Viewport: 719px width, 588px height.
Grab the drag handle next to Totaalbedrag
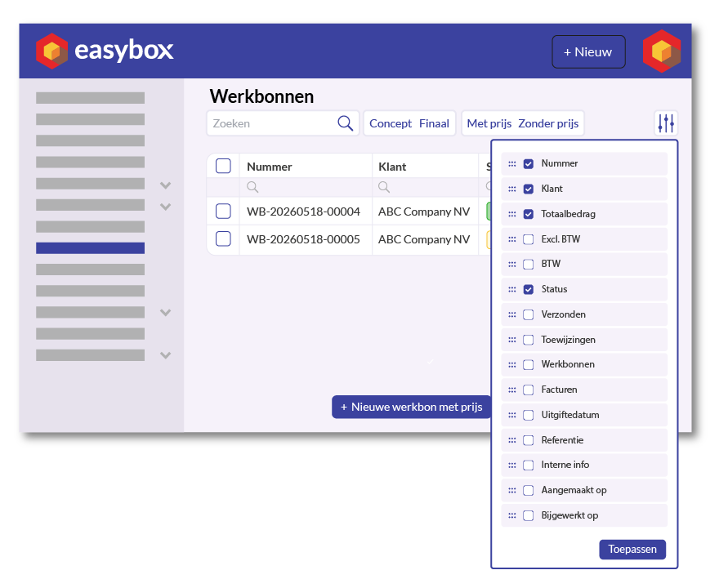pos(512,214)
